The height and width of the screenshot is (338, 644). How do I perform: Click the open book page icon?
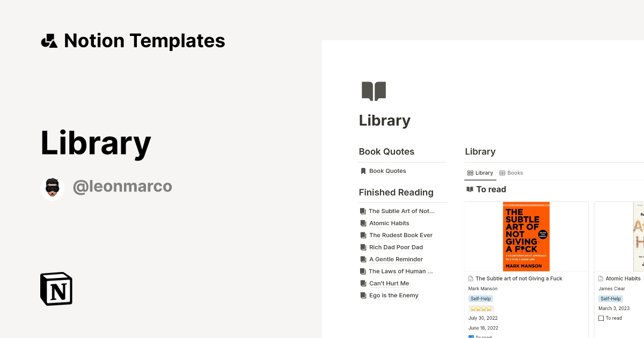[x=374, y=91]
